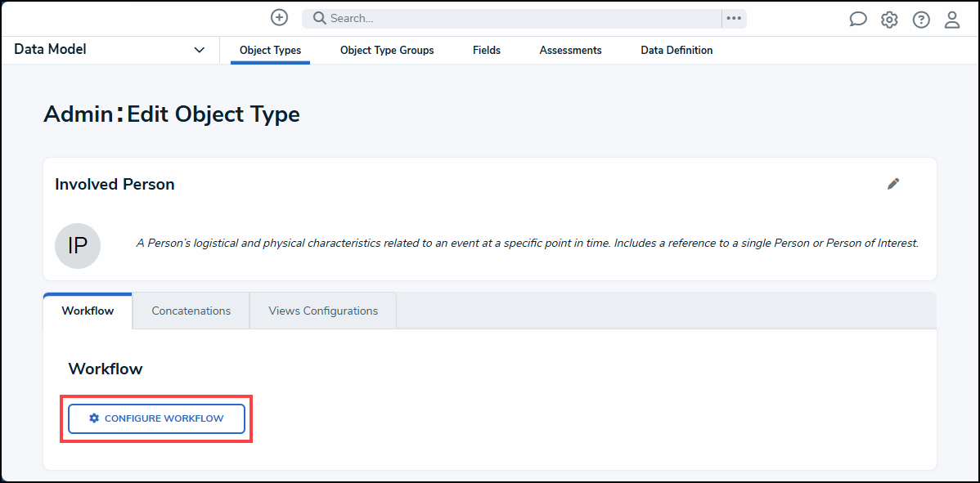This screenshot has width=980, height=483.
Task: Select the Data Definition tab
Action: point(677,51)
